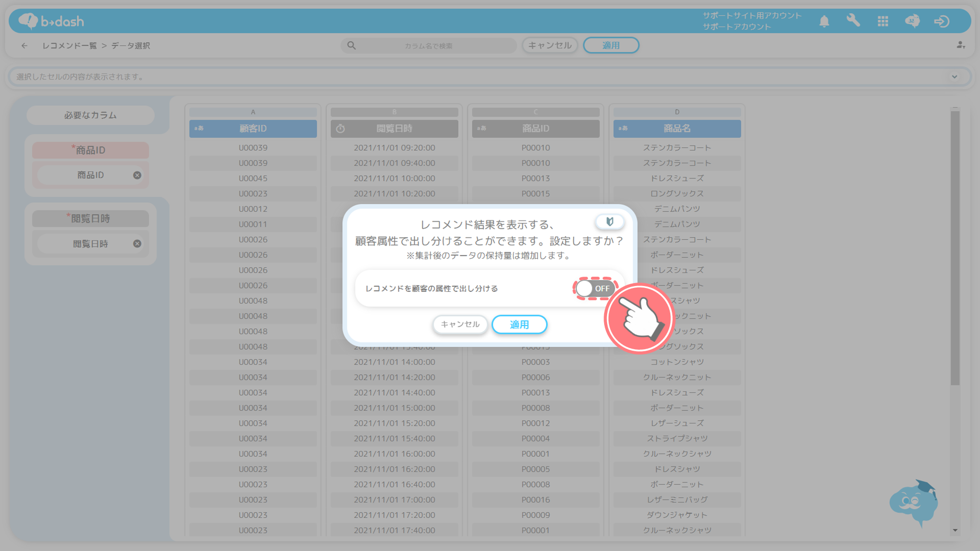Select the 顧客ID column header

pyautogui.click(x=253, y=128)
